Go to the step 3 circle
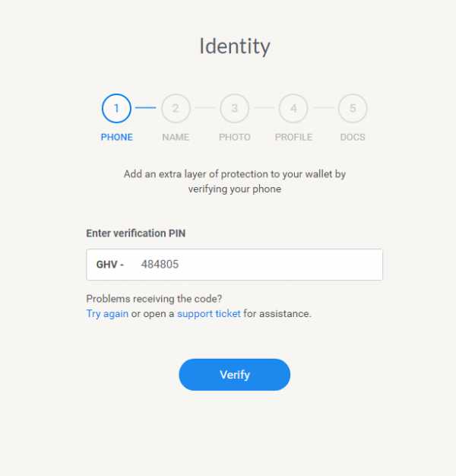Screen dimensions: 456x476 (234, 108)
